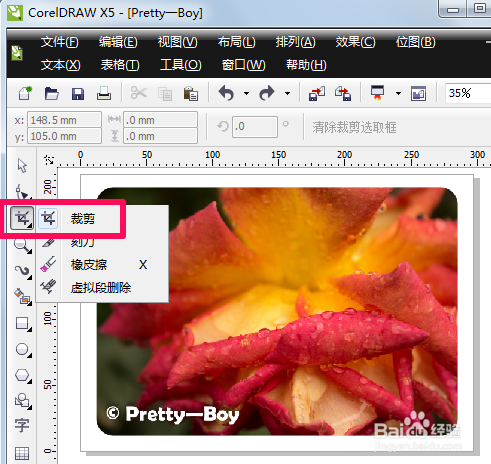Select the Polygon tool

click(23, 376)
